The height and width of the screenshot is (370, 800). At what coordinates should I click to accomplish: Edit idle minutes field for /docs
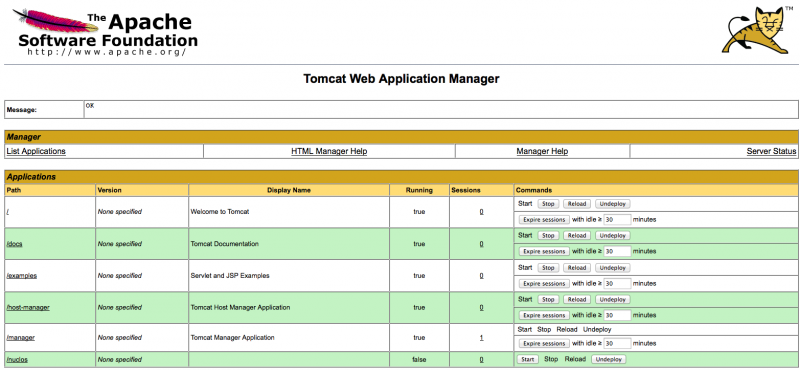(x=617, y=252)
